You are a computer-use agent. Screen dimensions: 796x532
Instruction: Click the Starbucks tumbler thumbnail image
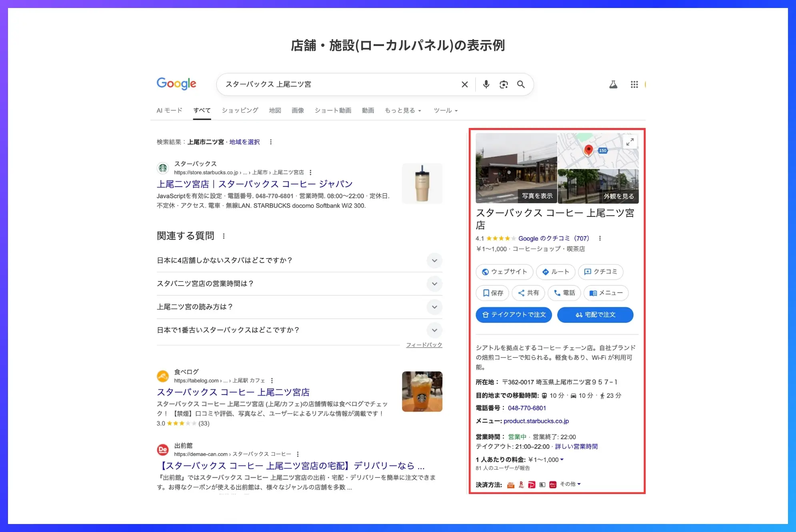(422, 183)
